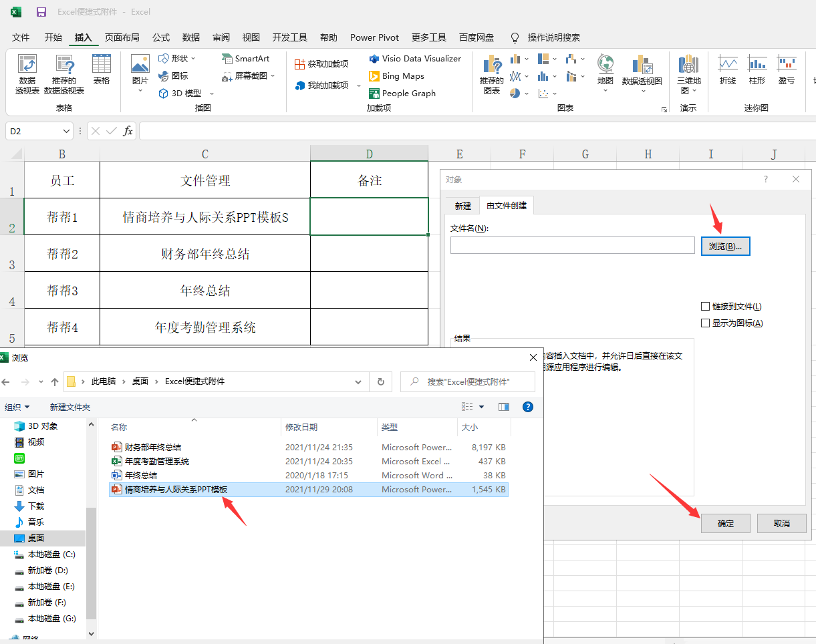The height and width of the screenshot is (644, 816).
Task: Open the File menu tab
Action: tap(21, 37)
